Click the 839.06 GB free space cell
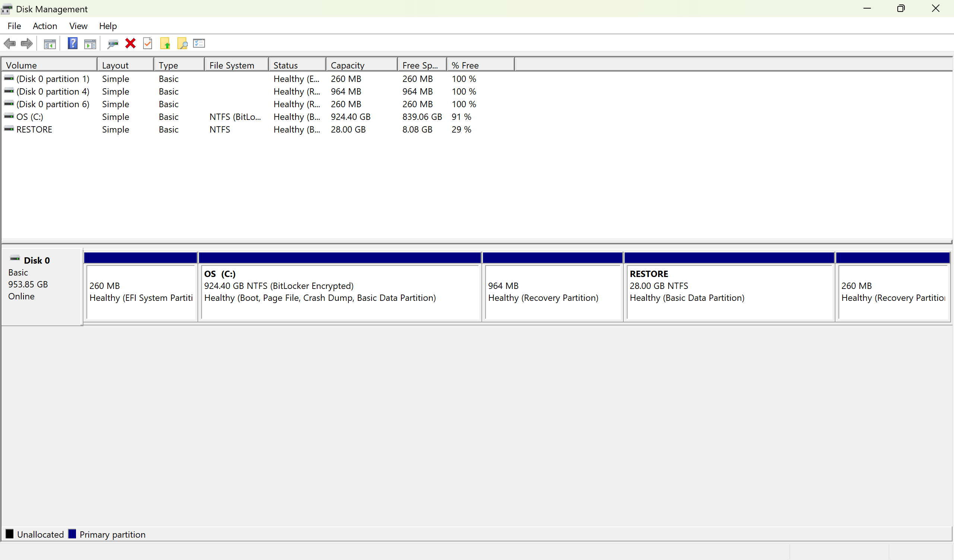This screenshot has width=954, height=560. point(422,117)
